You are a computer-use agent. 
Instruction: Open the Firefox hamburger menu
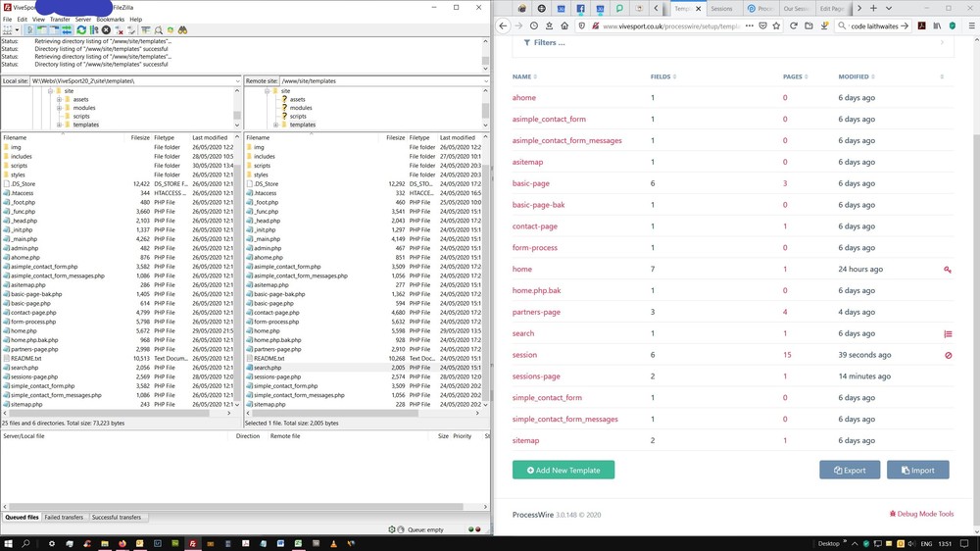pos(970,26)
